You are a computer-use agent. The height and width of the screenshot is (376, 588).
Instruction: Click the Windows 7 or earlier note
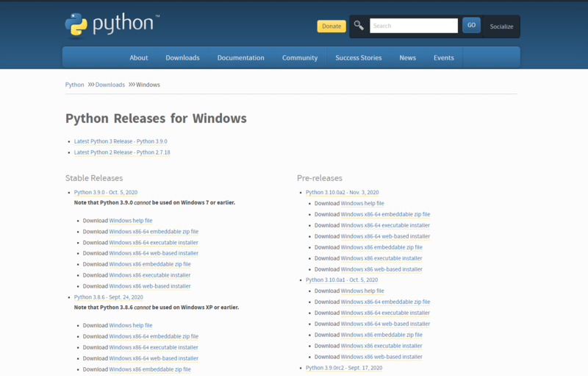pyautogui.click(x=154, y=202)
